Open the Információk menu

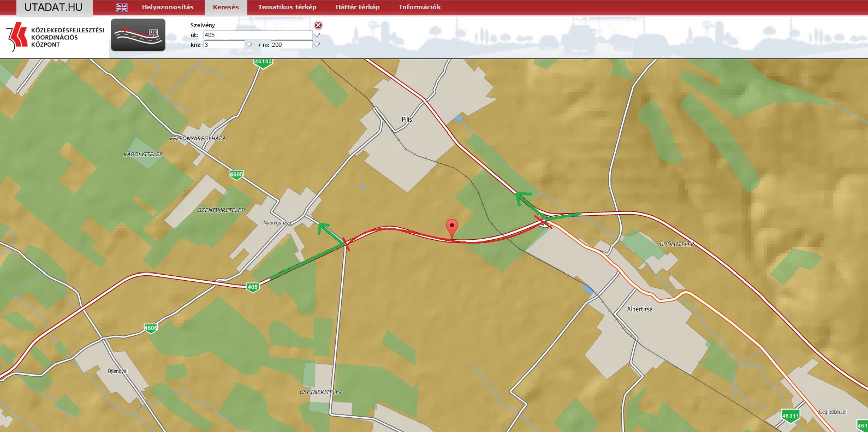[419, 7]
